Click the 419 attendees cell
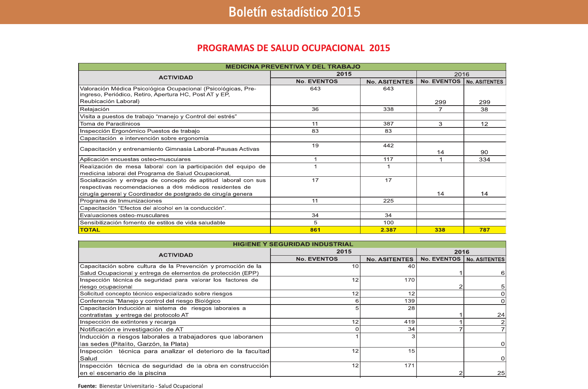Screen dimensions: 588x389 (x=409, y=322)
